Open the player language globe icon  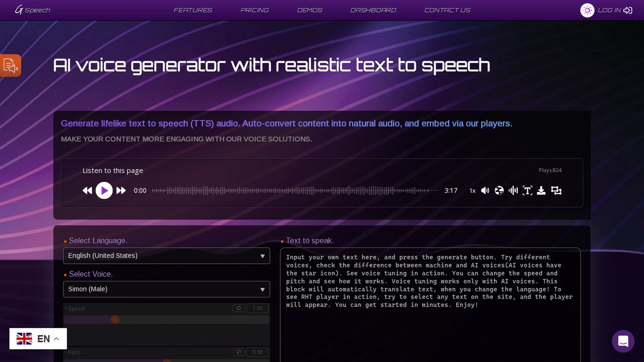[x=499, y=190]
